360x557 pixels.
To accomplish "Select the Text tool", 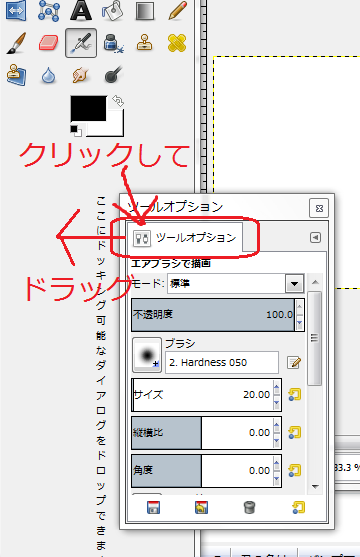I will 81,10.
